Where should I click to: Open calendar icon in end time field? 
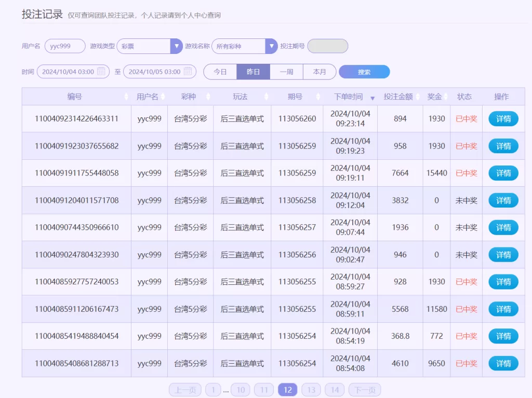[188, 72]
